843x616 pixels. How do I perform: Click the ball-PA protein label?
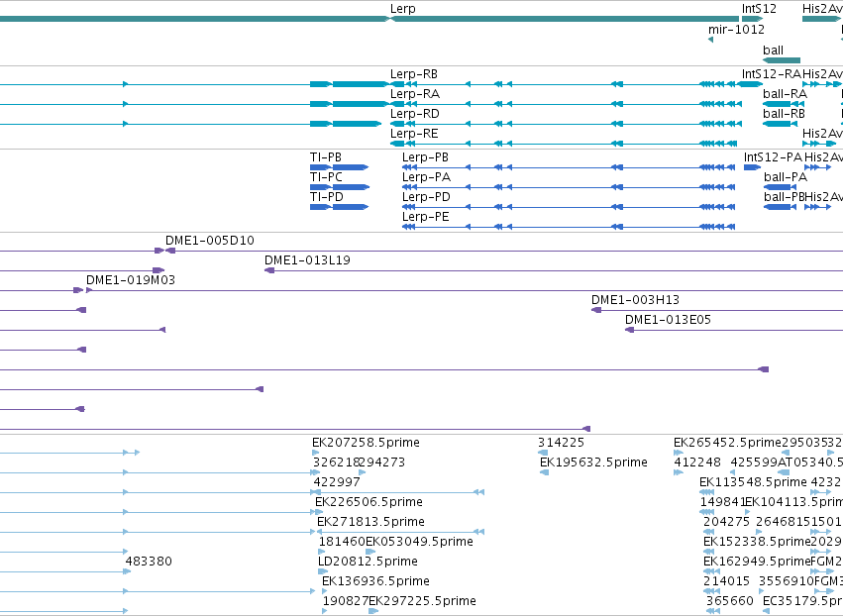coord(786,177)
